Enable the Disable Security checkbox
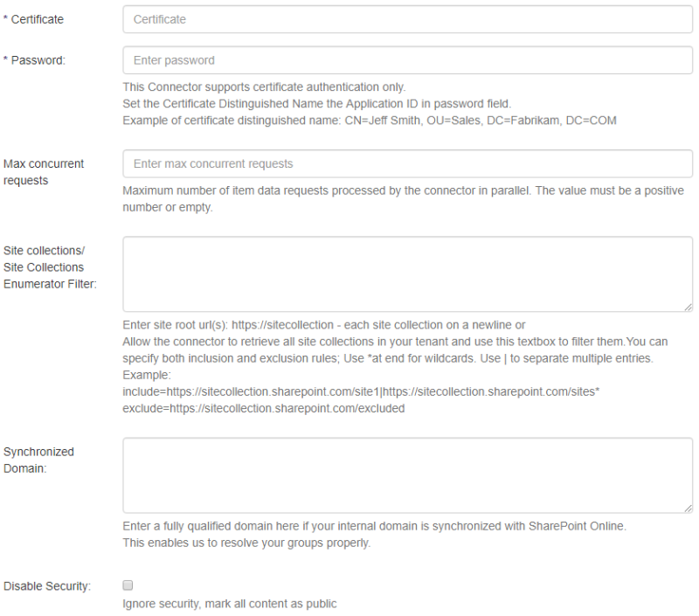 pyautogui.click(x=128, y=585)
